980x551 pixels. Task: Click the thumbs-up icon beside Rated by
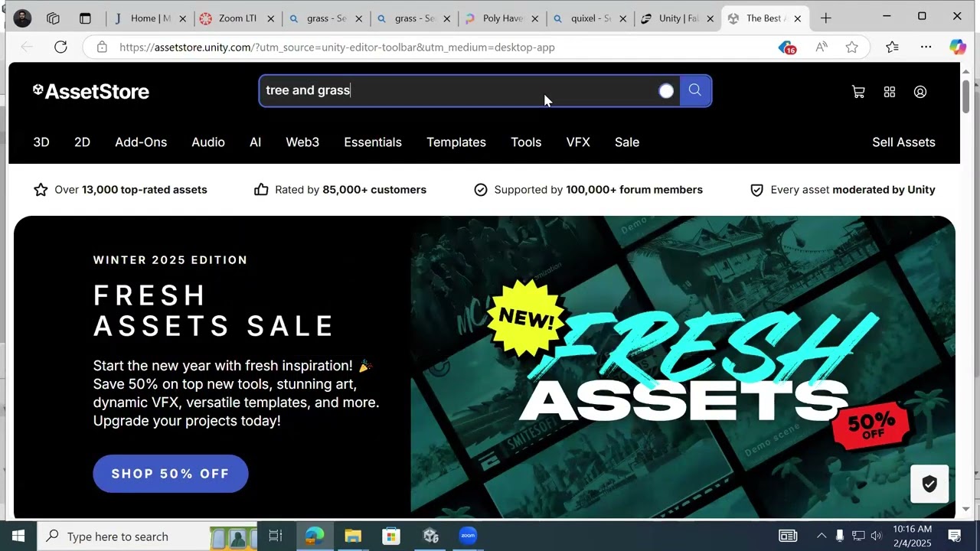click(261, 190)
